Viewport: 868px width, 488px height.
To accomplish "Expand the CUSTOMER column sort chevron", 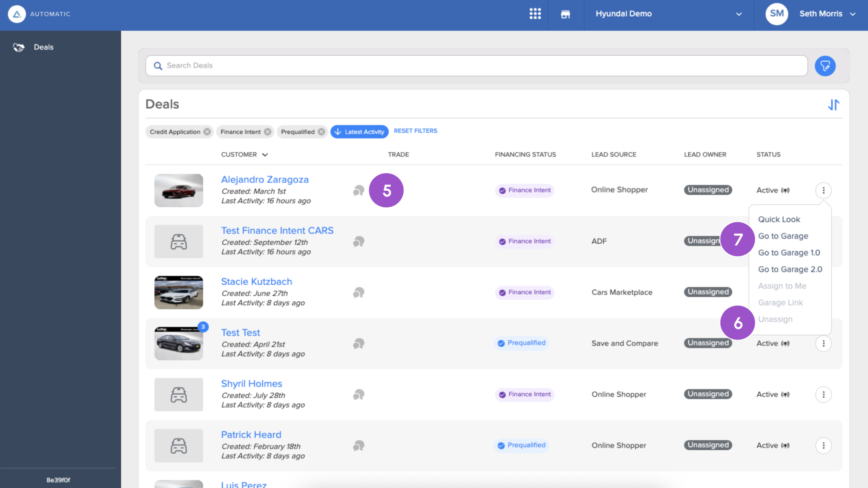I will 265,155.
